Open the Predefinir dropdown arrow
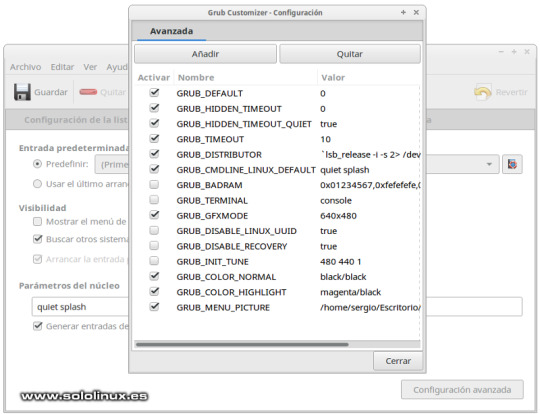540x414 pixels. pos(489,164)
